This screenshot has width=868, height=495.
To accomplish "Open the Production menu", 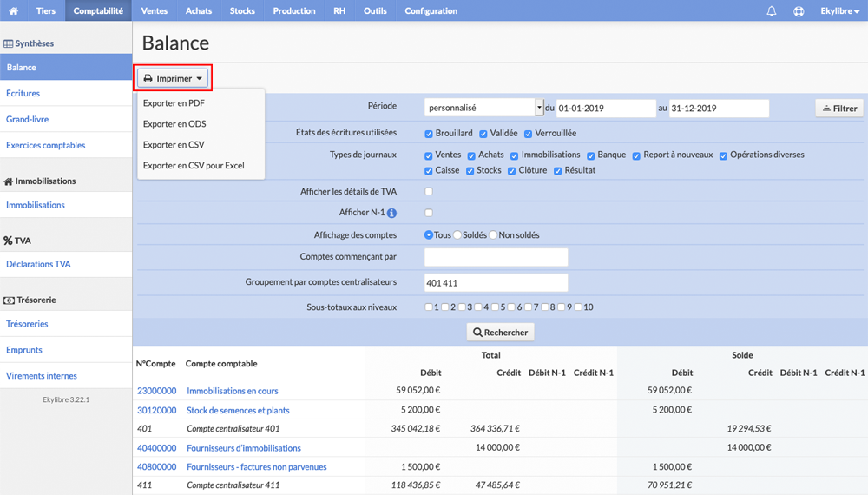I will click(294, 10).
